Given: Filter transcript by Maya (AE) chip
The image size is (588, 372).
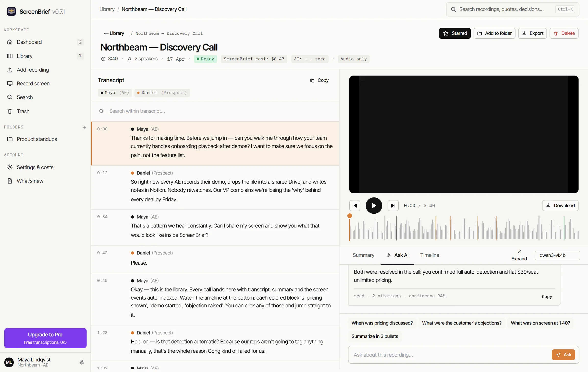Looking at the screenshot, I should tap(115, 93).
